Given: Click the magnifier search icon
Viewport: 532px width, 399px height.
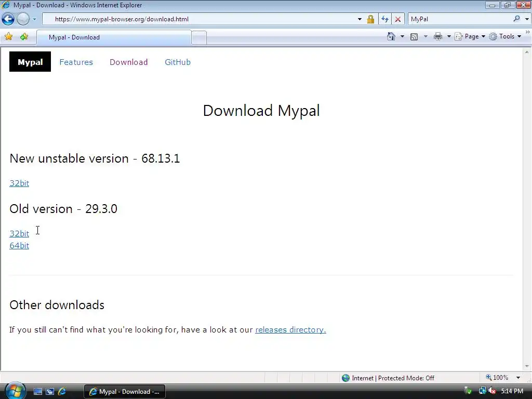Looking at the screenshot, I should pos(516,19).
